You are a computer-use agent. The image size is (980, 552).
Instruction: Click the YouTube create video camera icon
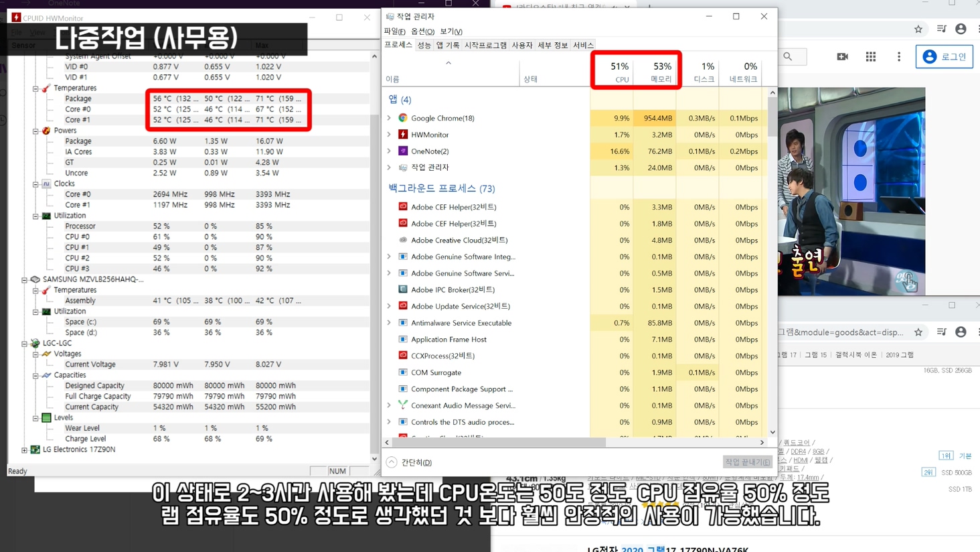click(x=842, y=57)
